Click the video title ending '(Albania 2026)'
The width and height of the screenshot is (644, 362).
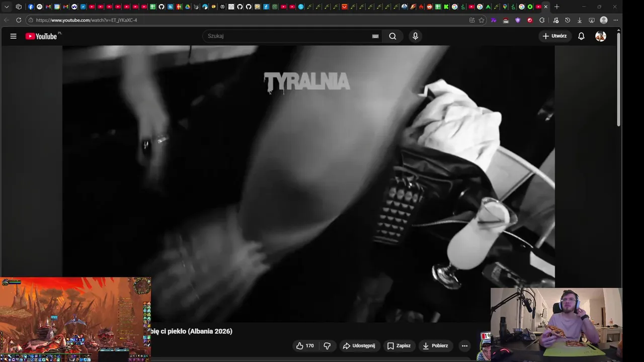click(x=192, y=331)
